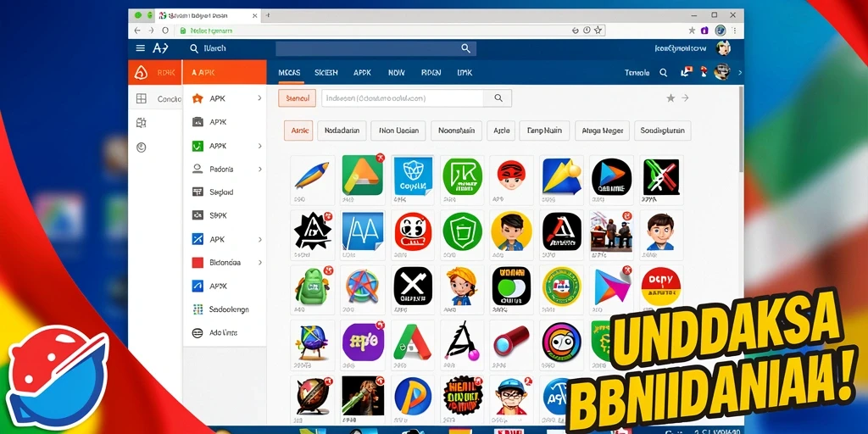
Task: Open the user avatar in the top header
Action: pos(723,48)
